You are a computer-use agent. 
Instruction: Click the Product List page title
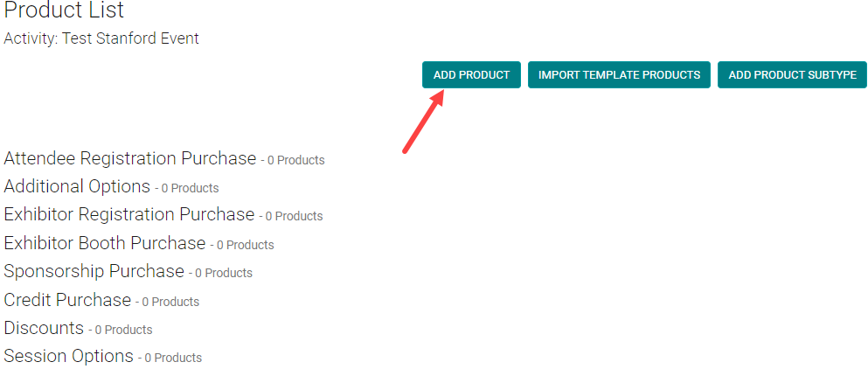tap(64, 11)
